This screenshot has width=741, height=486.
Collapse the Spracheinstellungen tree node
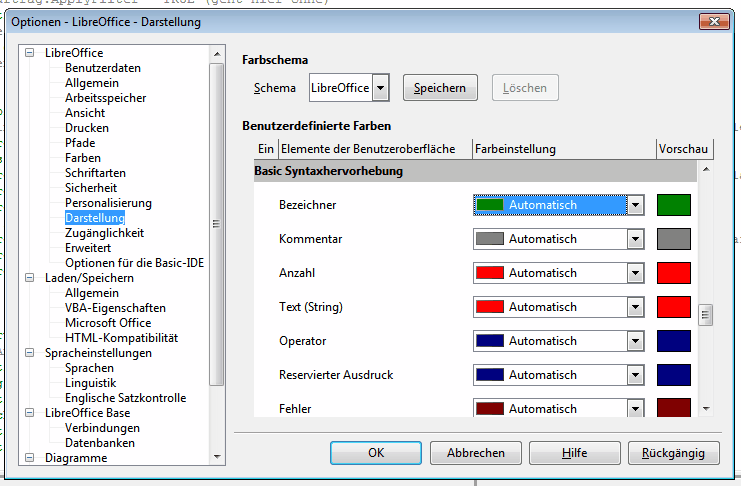(30, 353)
